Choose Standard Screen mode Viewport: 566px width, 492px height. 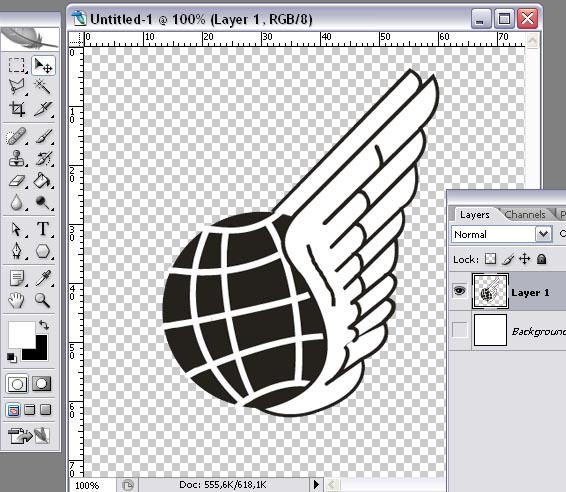tap(14, 410)
